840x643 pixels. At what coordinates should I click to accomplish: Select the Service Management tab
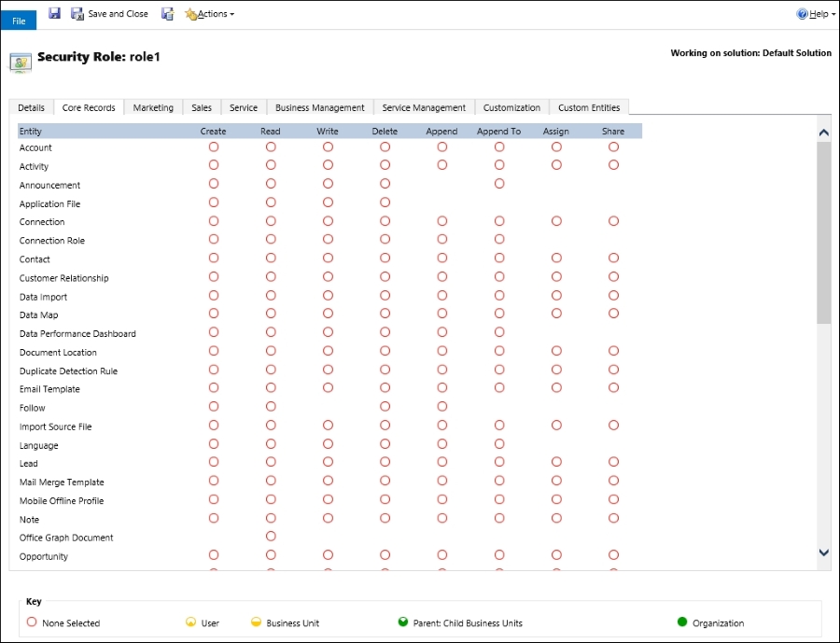click(424, 107)
